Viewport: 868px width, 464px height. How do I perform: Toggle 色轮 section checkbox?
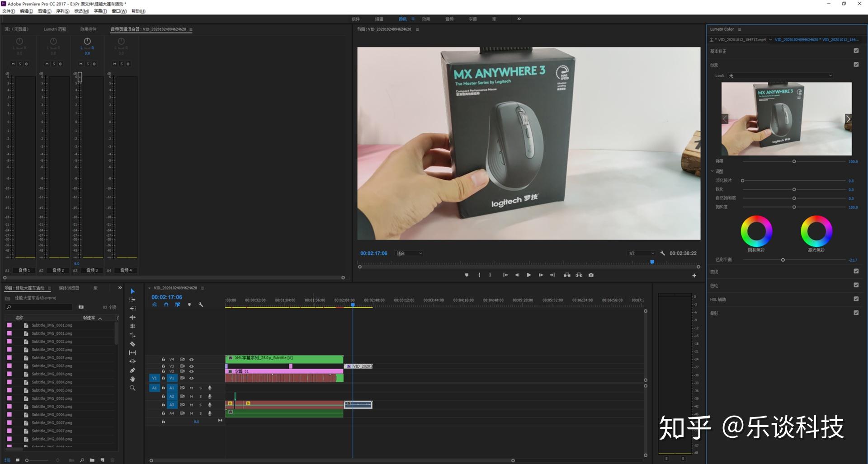856,285
